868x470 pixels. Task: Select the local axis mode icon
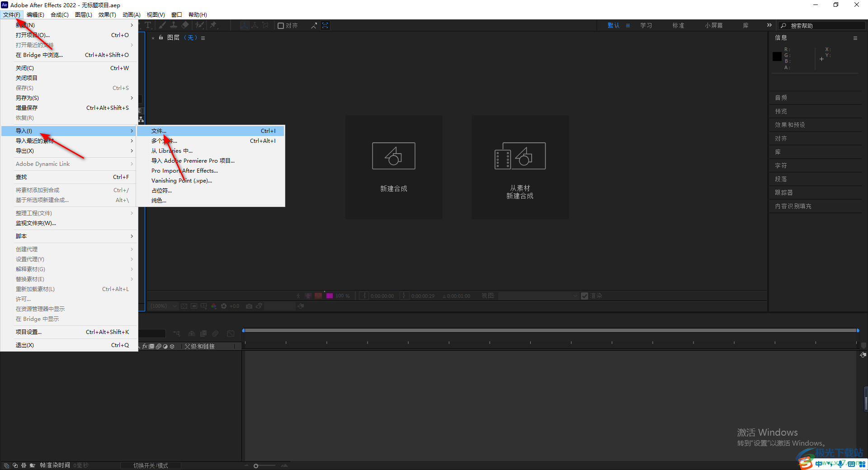coord(244,25)
